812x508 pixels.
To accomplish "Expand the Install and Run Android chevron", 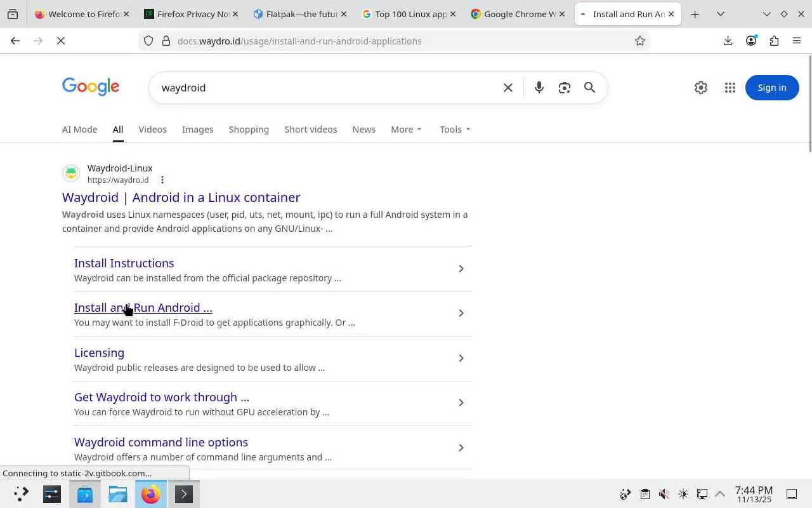I will 461,313.
